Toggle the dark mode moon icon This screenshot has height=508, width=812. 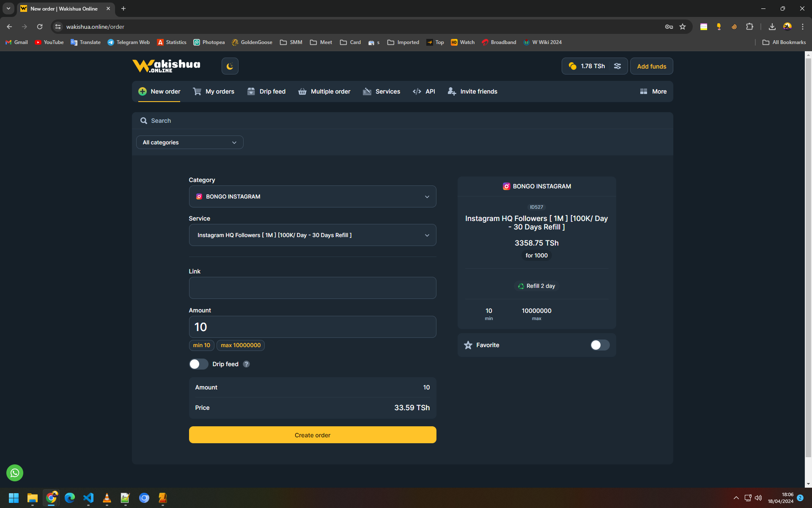point(230,66)
